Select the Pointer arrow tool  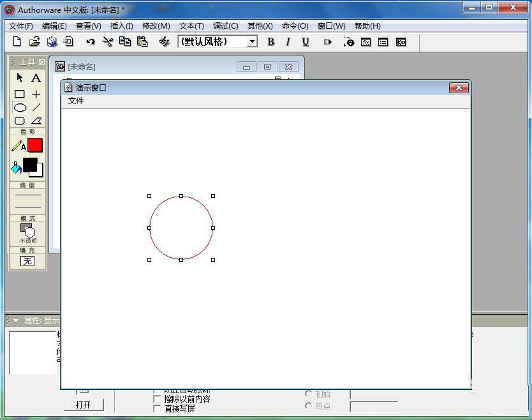[20, 78]
